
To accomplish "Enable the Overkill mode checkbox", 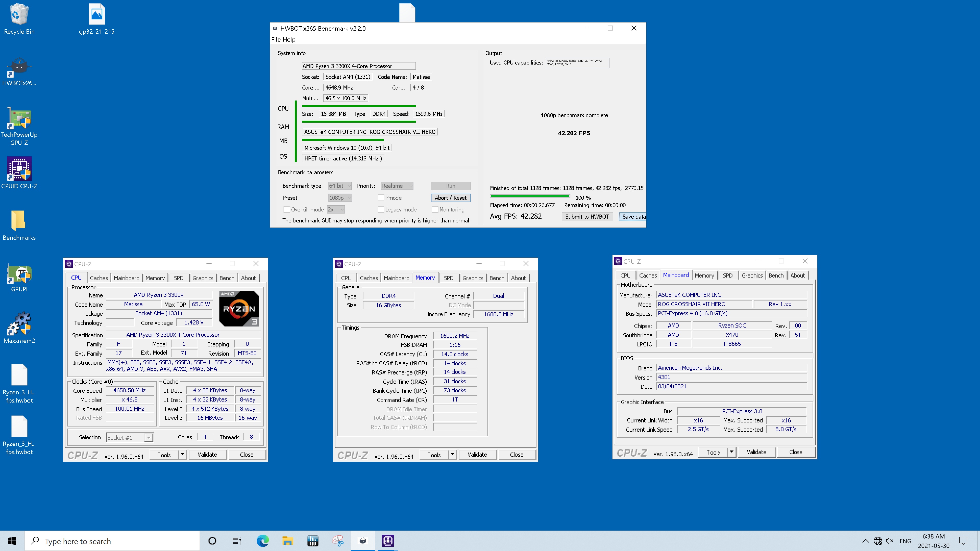I will click(287, 209).
